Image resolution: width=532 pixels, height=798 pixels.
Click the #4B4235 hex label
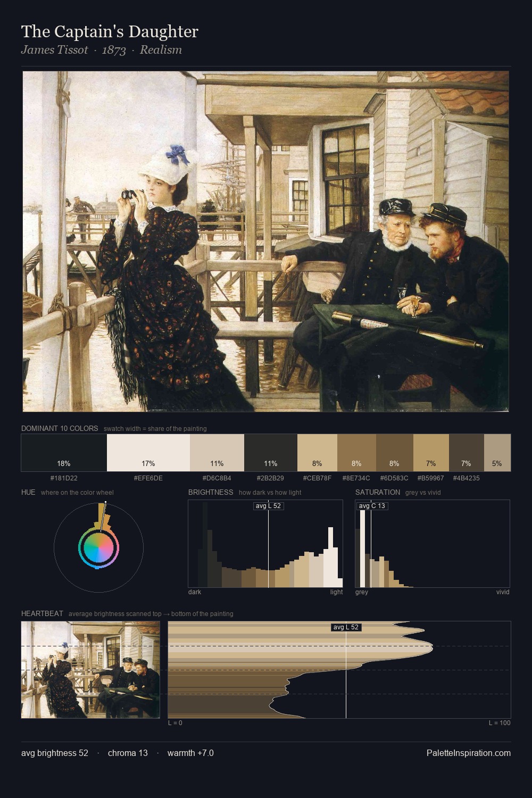[467, 478]
